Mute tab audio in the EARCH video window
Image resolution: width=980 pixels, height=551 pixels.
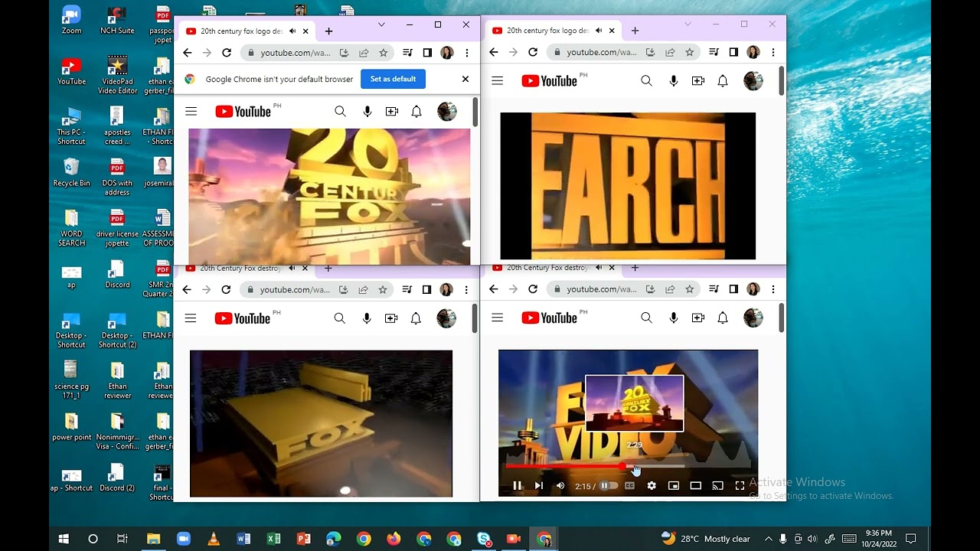point(599,31)
